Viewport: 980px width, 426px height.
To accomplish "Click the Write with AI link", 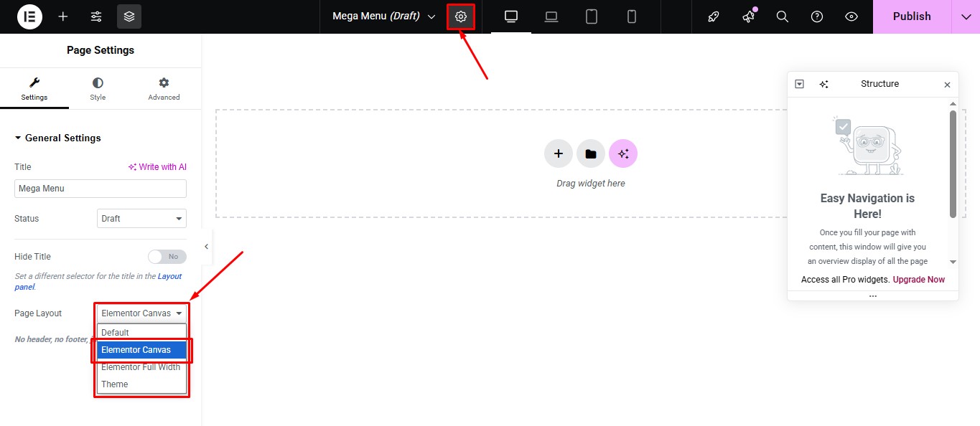I will pos(157,166).
